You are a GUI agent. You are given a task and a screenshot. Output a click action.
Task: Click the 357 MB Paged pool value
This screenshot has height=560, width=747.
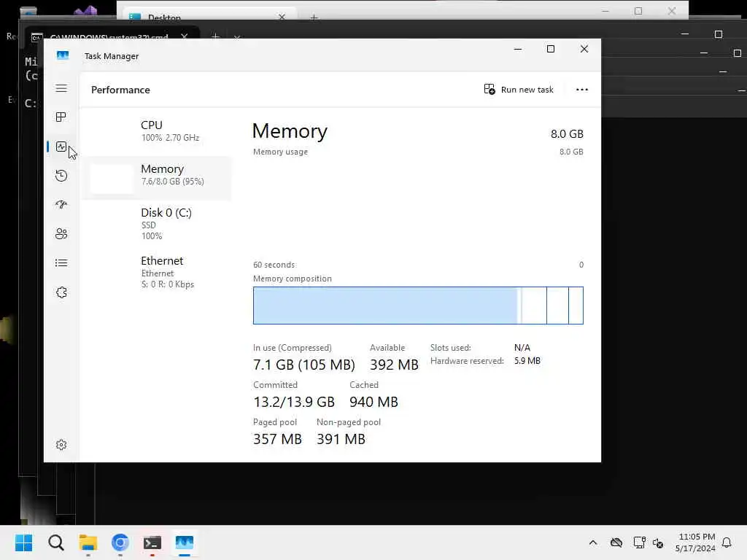tap(277, 439)
